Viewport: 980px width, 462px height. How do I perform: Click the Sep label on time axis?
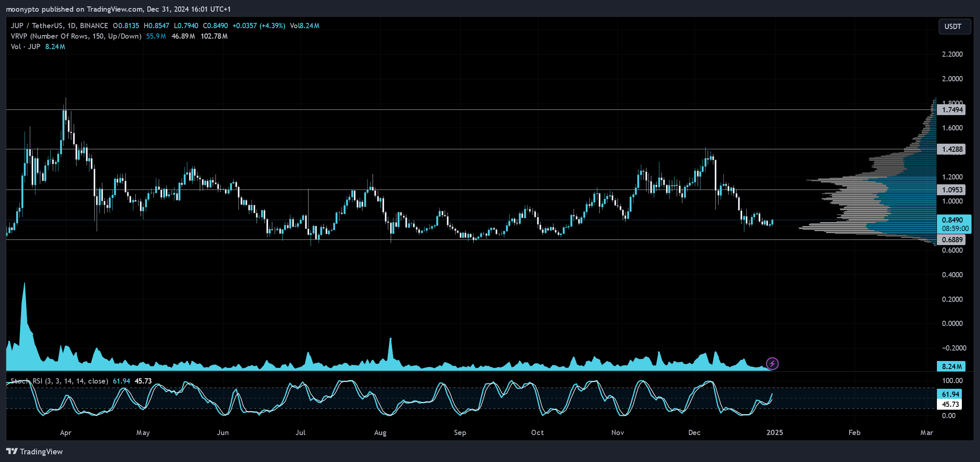pos(460,433)
